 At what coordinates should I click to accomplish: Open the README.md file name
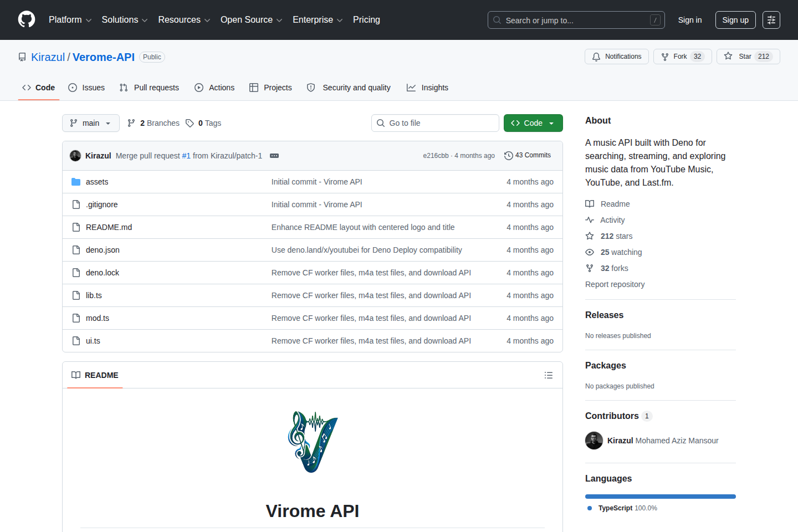pyautogui.click(x=109, y=227)
